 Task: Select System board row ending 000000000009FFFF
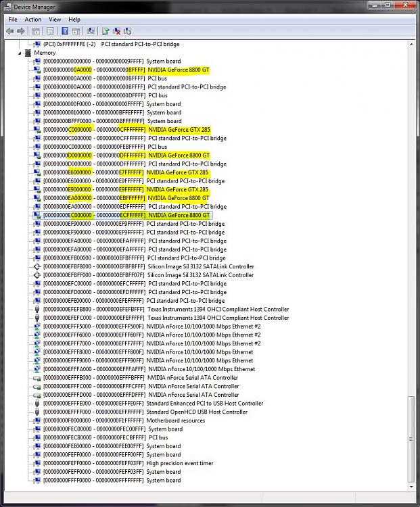click(112, 61)
